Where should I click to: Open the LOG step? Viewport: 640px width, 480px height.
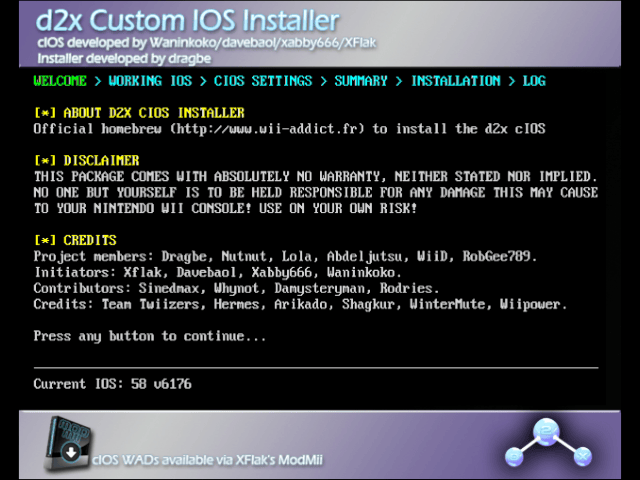[534, 81]
